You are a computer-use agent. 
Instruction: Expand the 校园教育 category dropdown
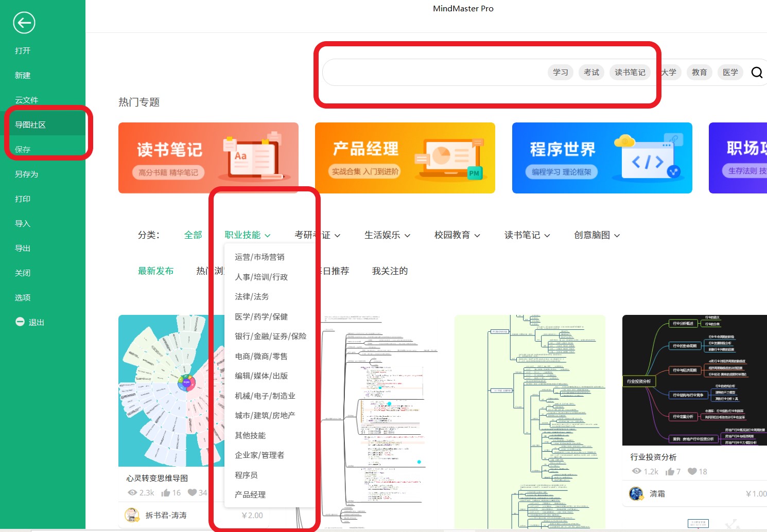pos(458,235)
